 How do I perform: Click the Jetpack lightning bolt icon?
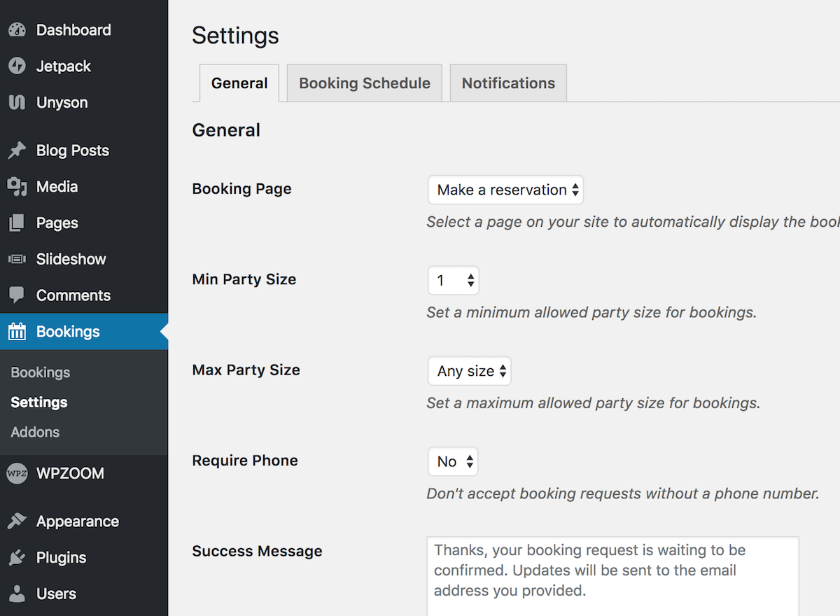(x=17, y=66)
